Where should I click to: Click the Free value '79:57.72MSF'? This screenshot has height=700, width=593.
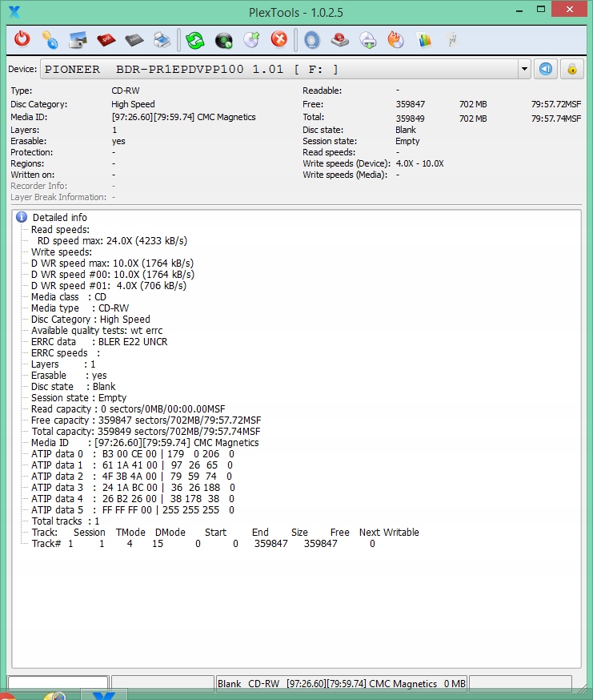(556, 104)
